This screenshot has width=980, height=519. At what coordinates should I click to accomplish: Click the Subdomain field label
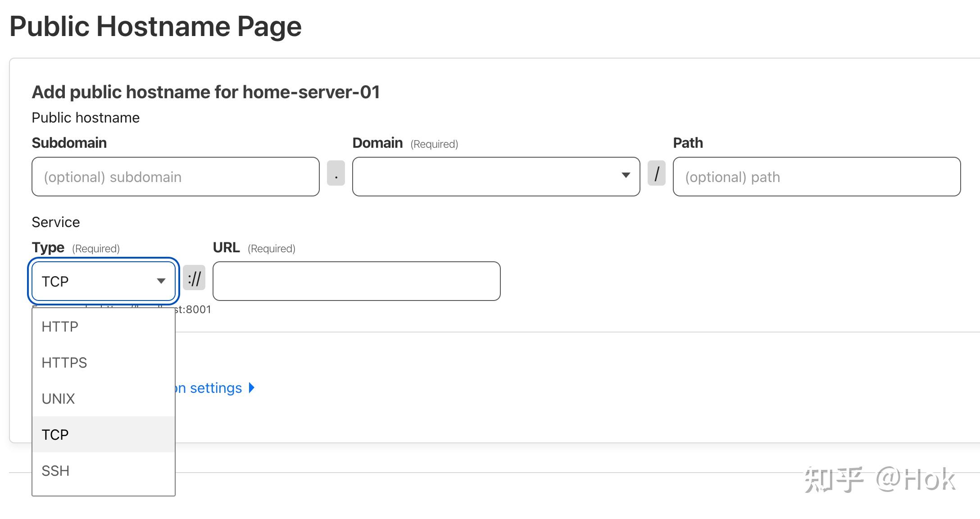pos(69,143)
